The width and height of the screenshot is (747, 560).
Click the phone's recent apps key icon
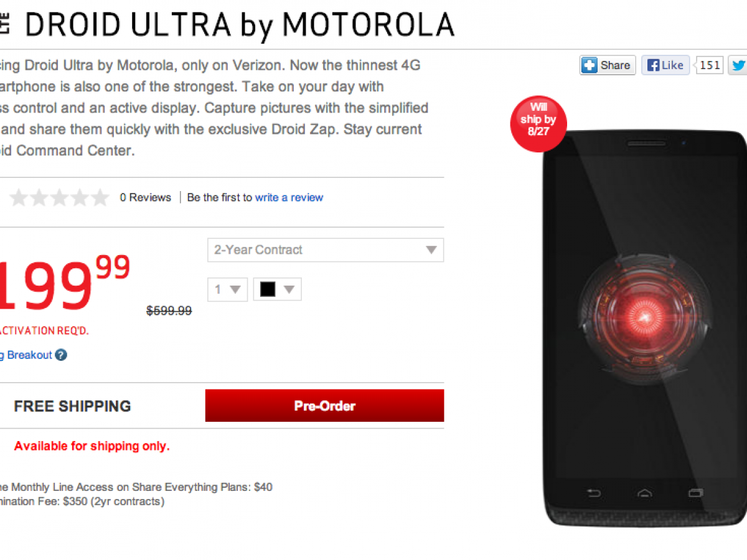coord(695,493)
